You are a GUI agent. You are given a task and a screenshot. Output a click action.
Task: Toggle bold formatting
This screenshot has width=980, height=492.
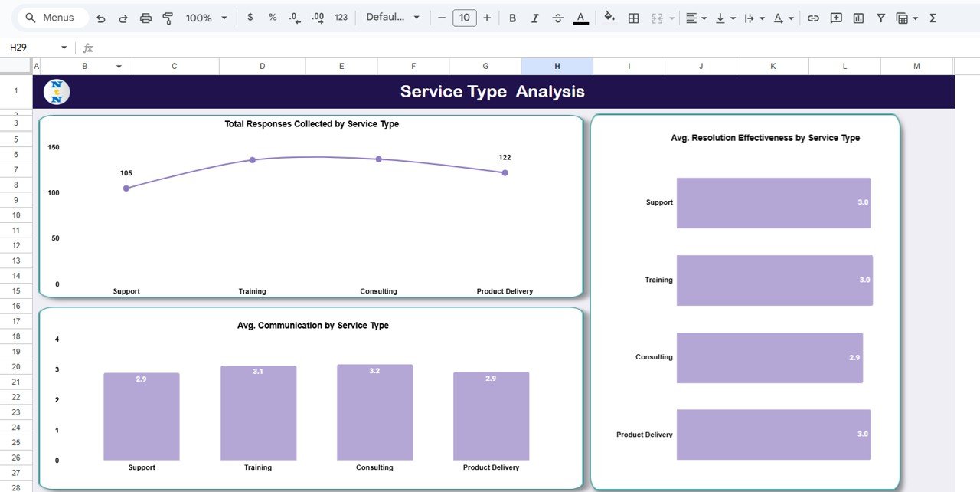pyautogui.click(x=512, y=17)
